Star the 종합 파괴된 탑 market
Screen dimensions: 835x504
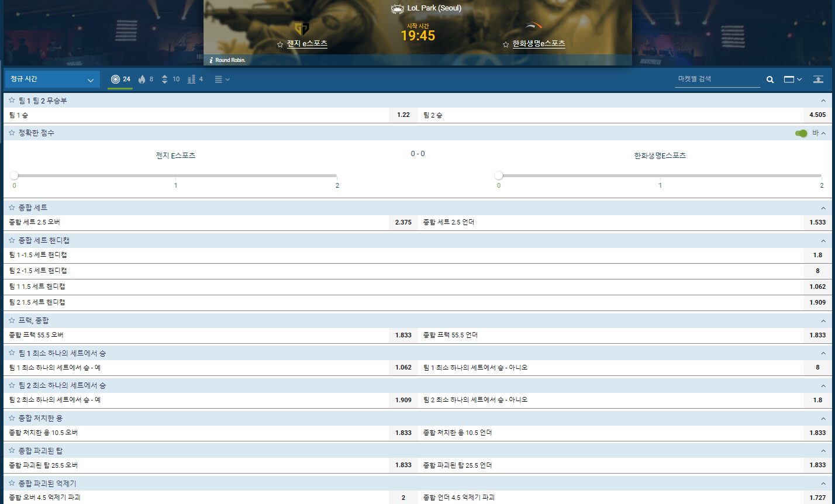(x=12, y=451)
